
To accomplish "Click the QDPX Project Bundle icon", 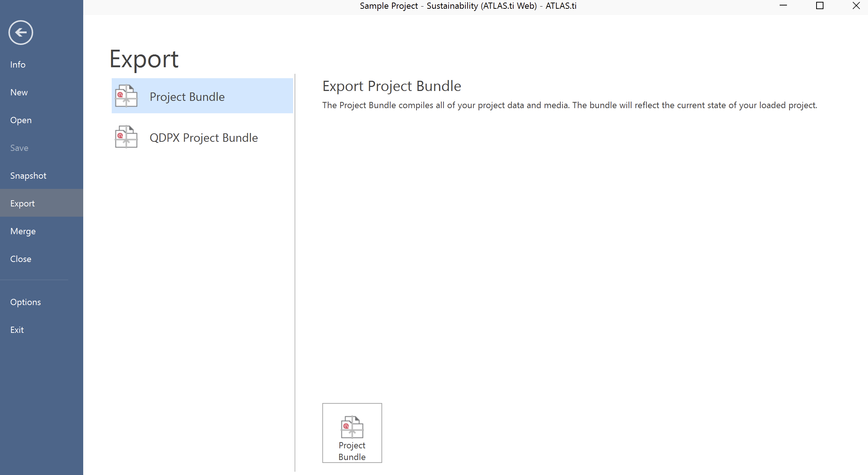I will [x=126, y=137].
